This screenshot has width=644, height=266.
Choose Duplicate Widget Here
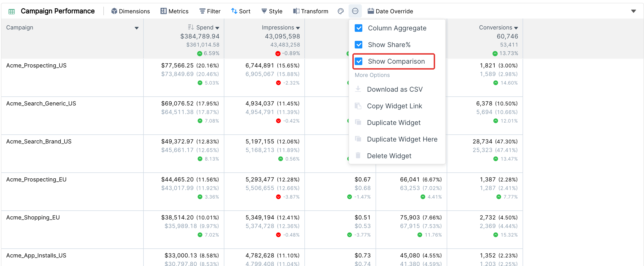click(x=397, y=139)
